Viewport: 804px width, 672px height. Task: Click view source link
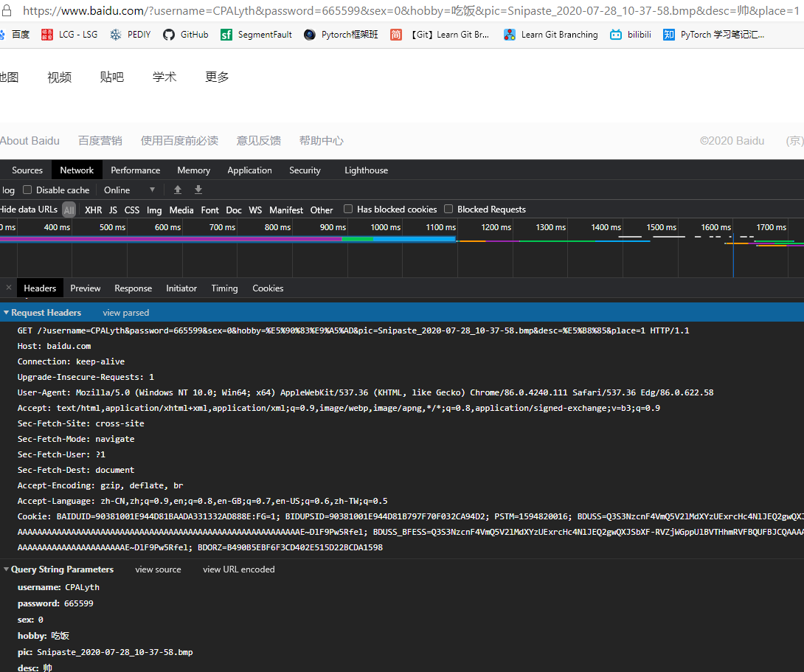[x=158, y=569]
